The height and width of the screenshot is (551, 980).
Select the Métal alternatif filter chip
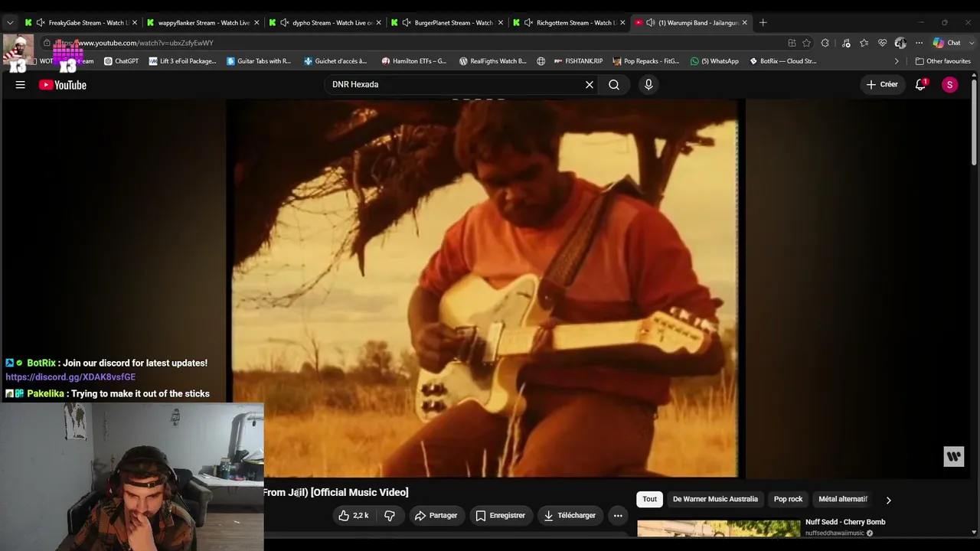click(843, 499)
